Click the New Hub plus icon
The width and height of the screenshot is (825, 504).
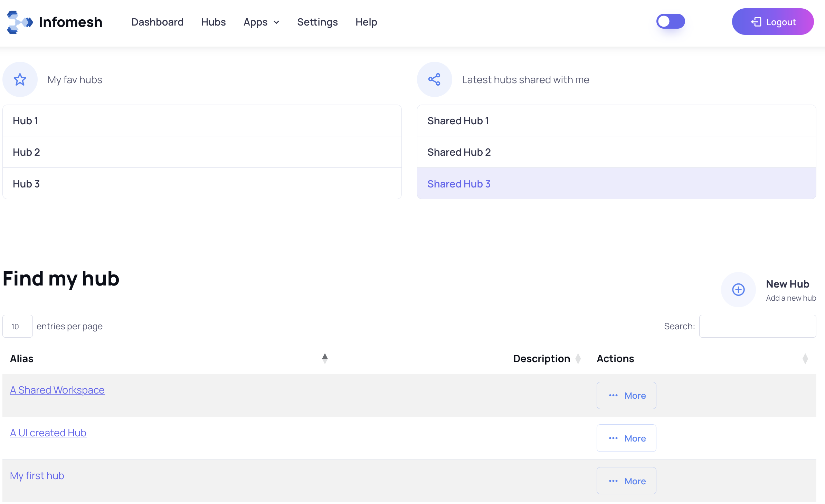(738, 289)
